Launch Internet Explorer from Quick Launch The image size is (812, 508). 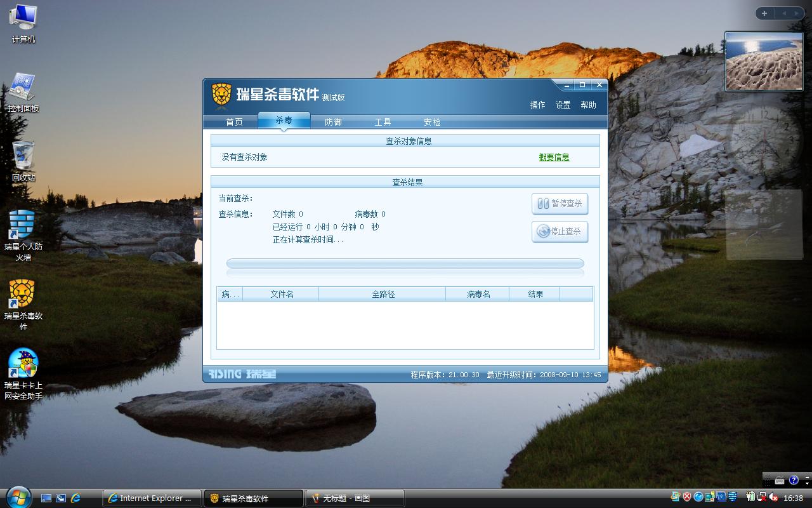point(75,498)
